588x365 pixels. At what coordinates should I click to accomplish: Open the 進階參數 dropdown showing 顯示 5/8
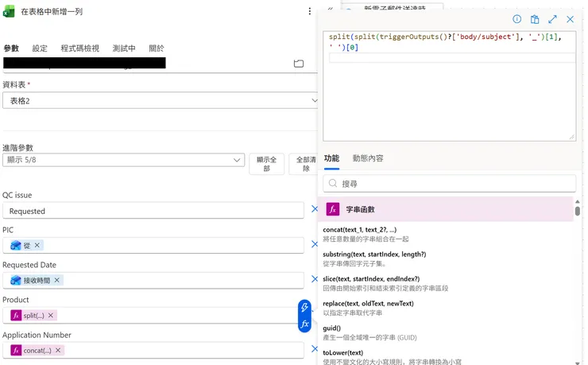[123, 160]
